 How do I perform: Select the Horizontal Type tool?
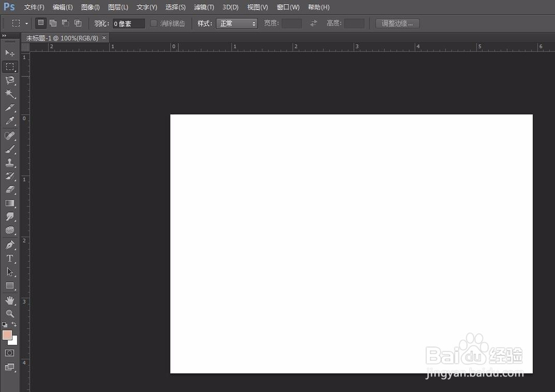pos(9,258)
